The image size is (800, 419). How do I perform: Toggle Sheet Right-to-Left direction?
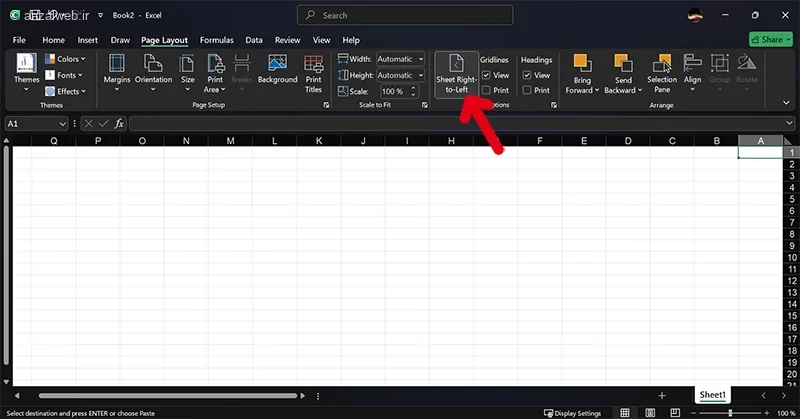[x=457, y=74]
